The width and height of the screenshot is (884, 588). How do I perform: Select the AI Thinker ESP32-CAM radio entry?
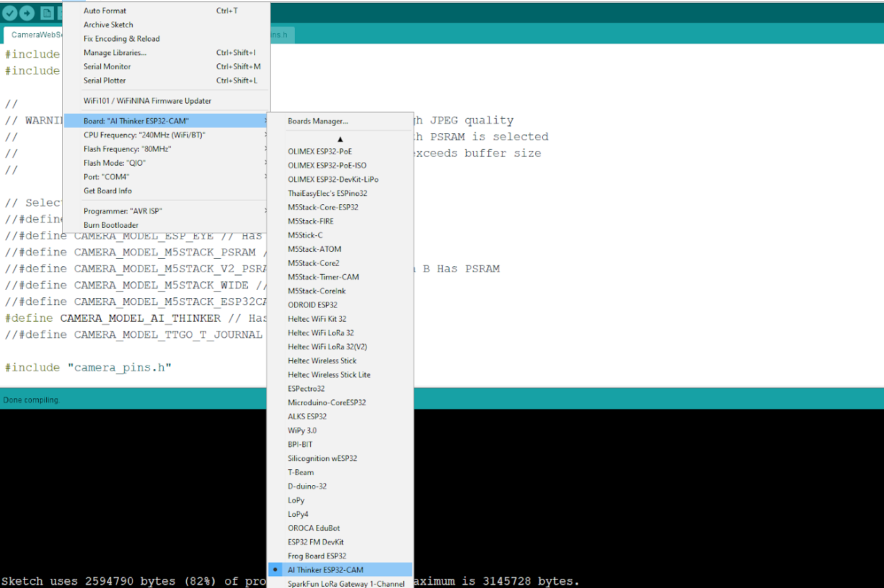tap(340, 569)
